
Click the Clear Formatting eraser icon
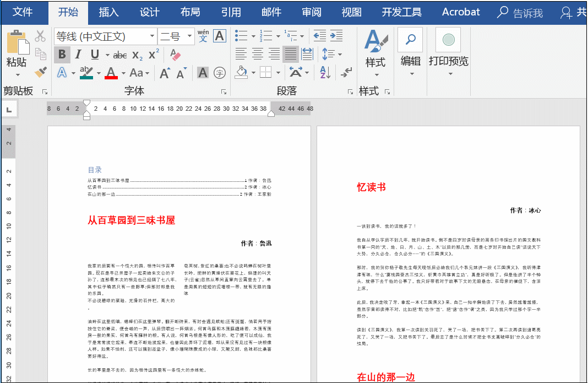coord(175,55)
